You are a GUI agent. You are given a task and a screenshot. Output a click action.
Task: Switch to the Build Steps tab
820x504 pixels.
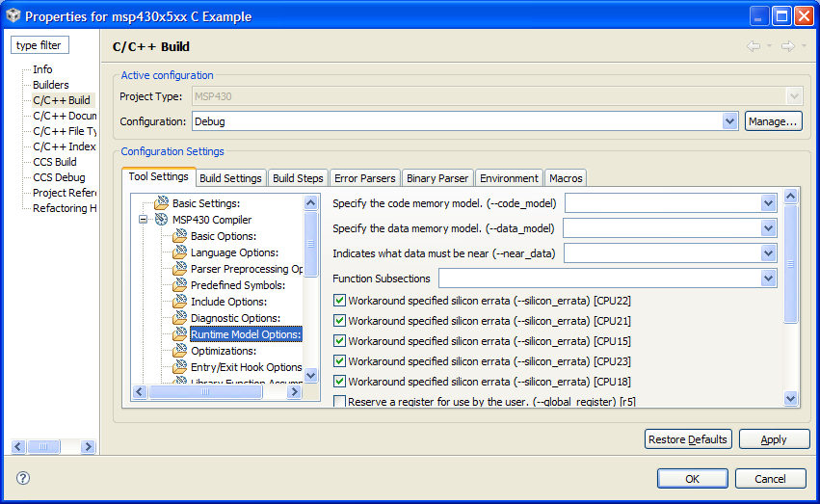298,178
